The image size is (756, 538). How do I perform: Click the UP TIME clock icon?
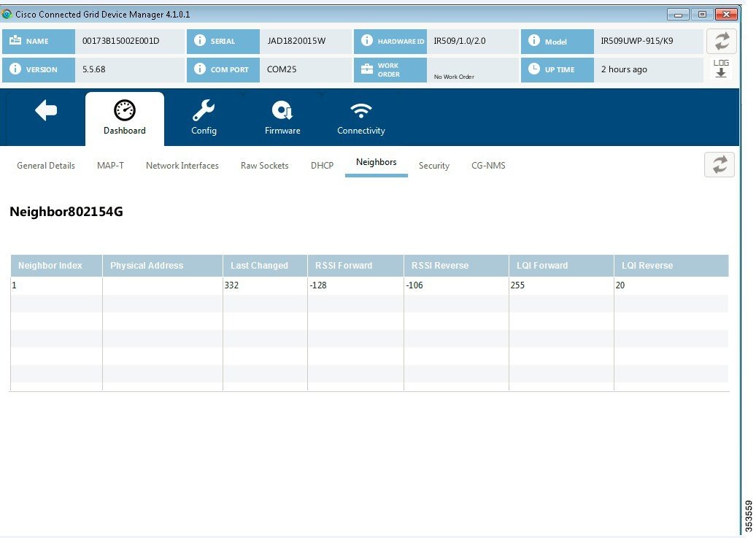533,69
